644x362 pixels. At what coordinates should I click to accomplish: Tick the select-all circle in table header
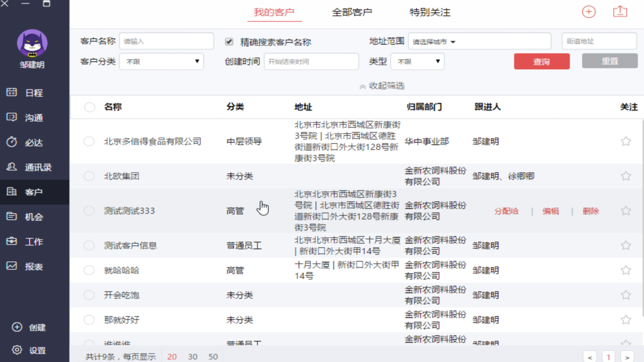click(90, 107)
